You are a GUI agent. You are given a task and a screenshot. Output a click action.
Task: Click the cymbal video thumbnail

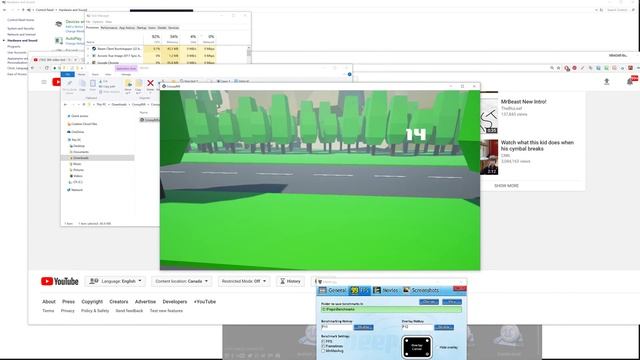click(x=489, y=157)
